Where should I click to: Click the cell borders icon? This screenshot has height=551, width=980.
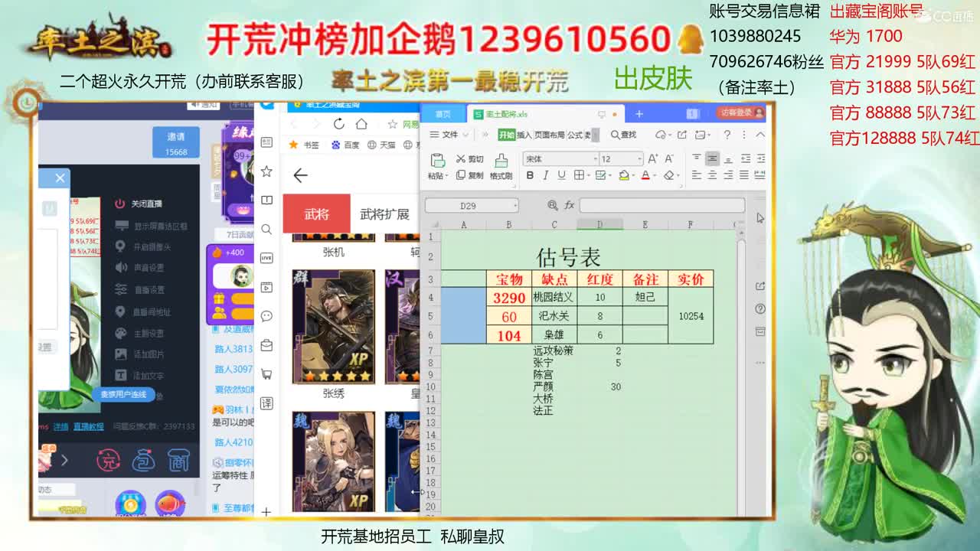[x=579, y=175]
